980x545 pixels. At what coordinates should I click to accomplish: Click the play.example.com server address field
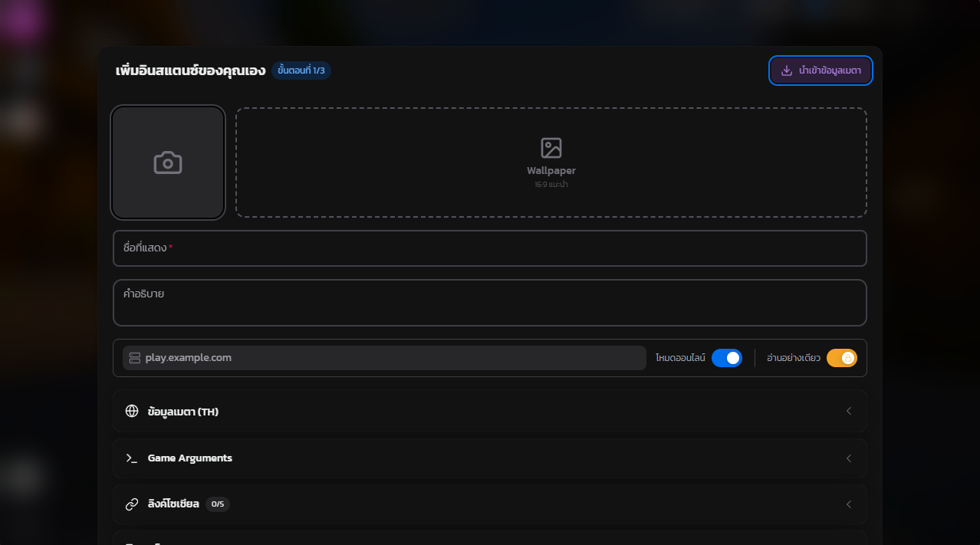pyautogui.click(x=384, y=358)
